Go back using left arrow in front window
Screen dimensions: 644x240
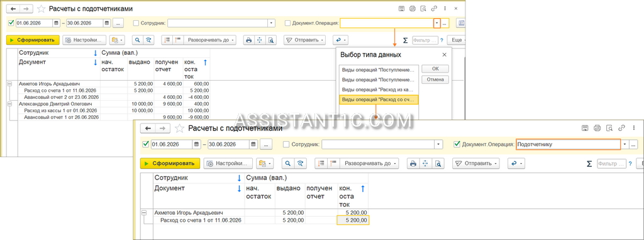148,129
